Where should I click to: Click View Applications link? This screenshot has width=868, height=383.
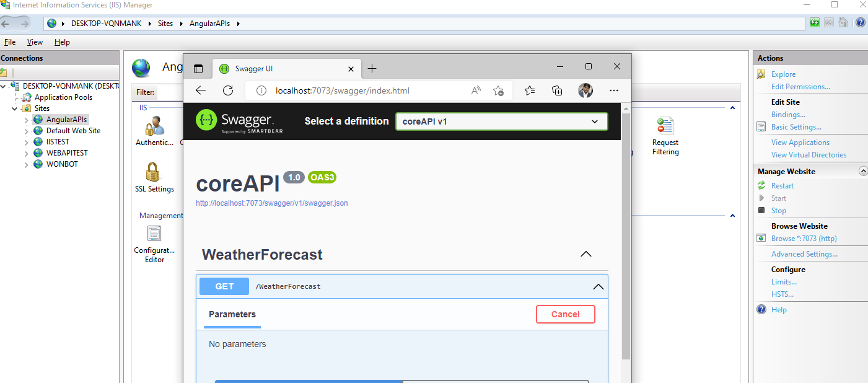(800, 143)
